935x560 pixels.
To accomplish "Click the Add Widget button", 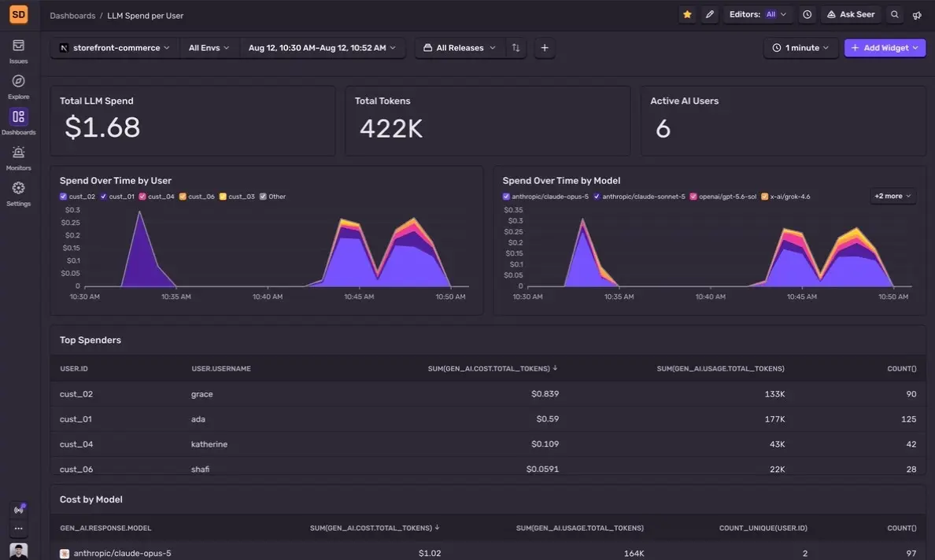I will (885, 48).
